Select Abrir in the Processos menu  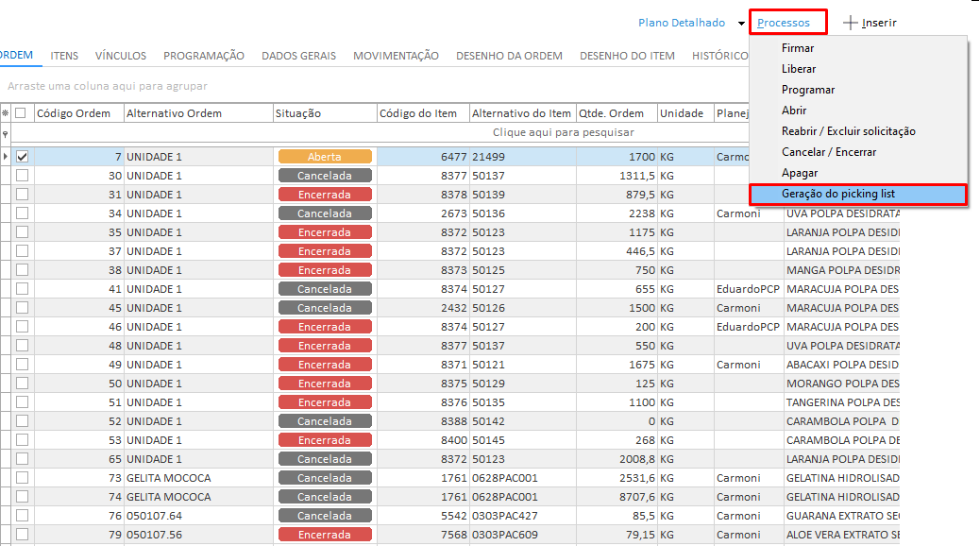794,111
